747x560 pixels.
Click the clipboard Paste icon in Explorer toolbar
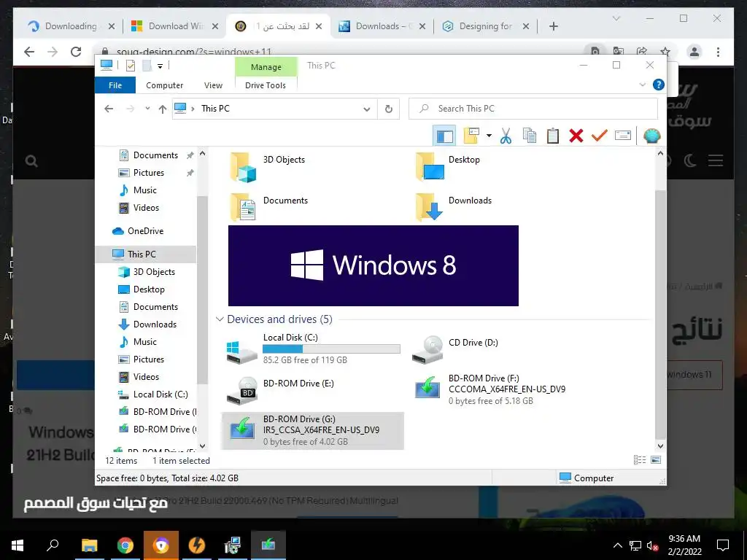pos(553,136)
